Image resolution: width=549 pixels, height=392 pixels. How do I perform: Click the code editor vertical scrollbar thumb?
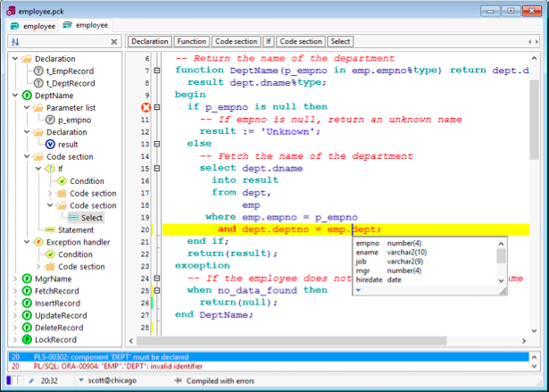tap(534, 120)
